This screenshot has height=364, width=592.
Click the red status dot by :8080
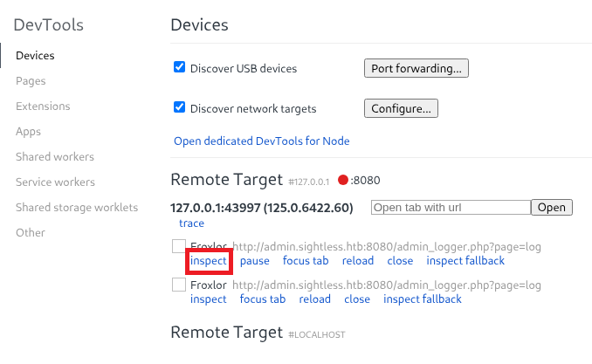click(x=343, y=181)
